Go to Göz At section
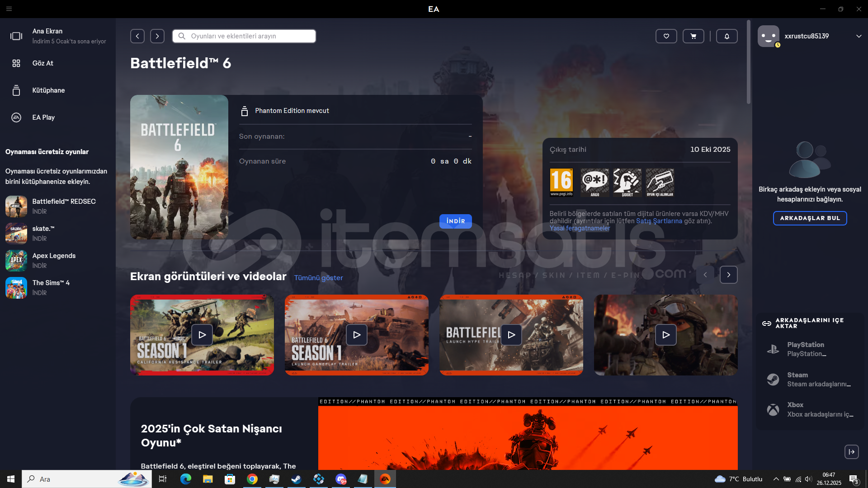 pos(42,63)
